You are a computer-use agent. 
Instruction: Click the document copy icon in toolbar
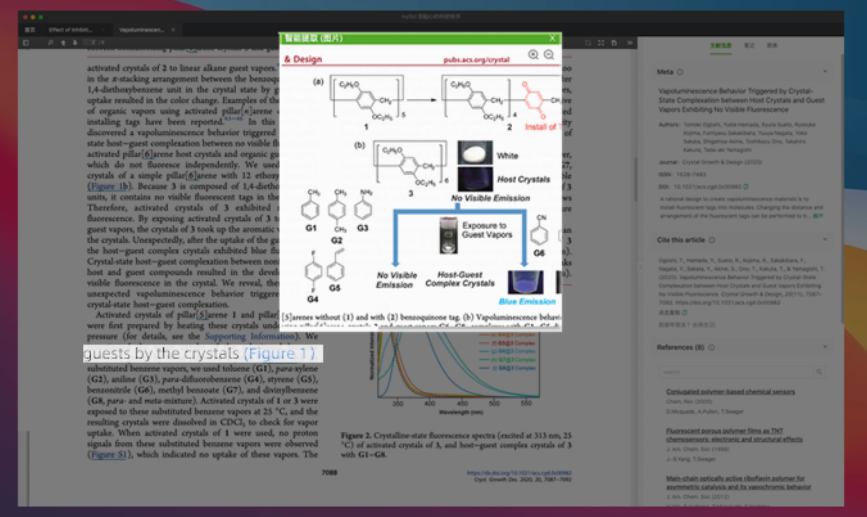coord(614,43)
